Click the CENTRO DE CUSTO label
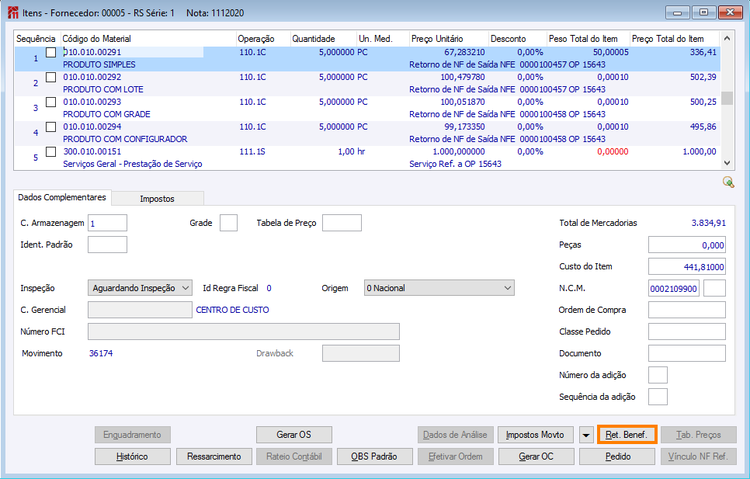The image size is (750, 479). (x=232, y=310)
